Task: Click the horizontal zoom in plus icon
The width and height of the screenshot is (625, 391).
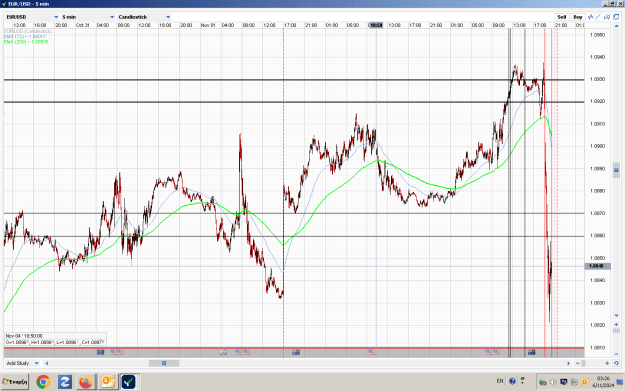Action: coord(607,363)
